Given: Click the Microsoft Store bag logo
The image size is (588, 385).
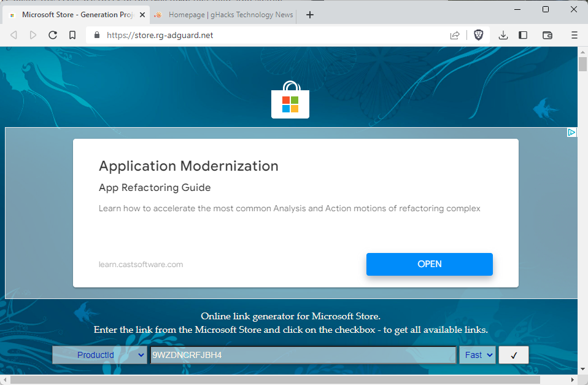Looking at the screenshot, I should pos(290,99).
